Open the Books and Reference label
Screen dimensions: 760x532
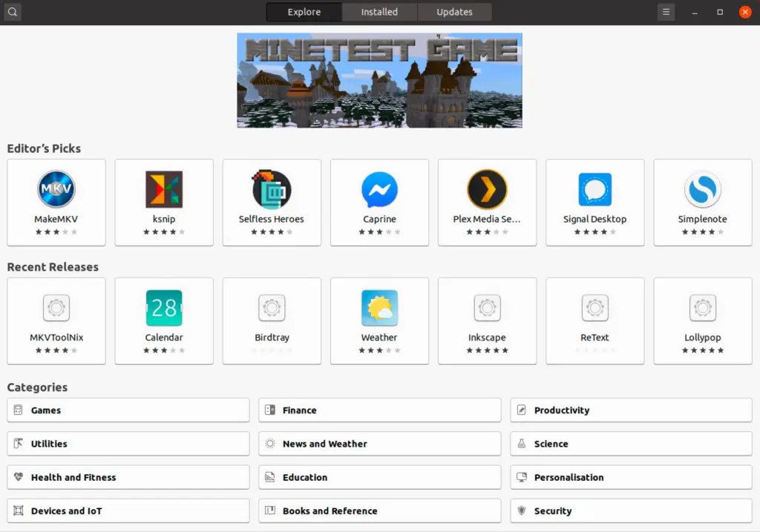(330, 510)
